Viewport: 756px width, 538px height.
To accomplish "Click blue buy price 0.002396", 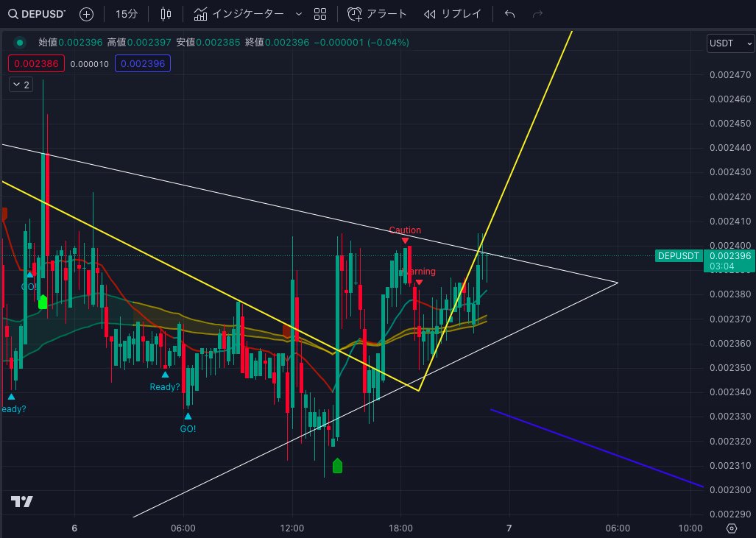I will point(143,63).
